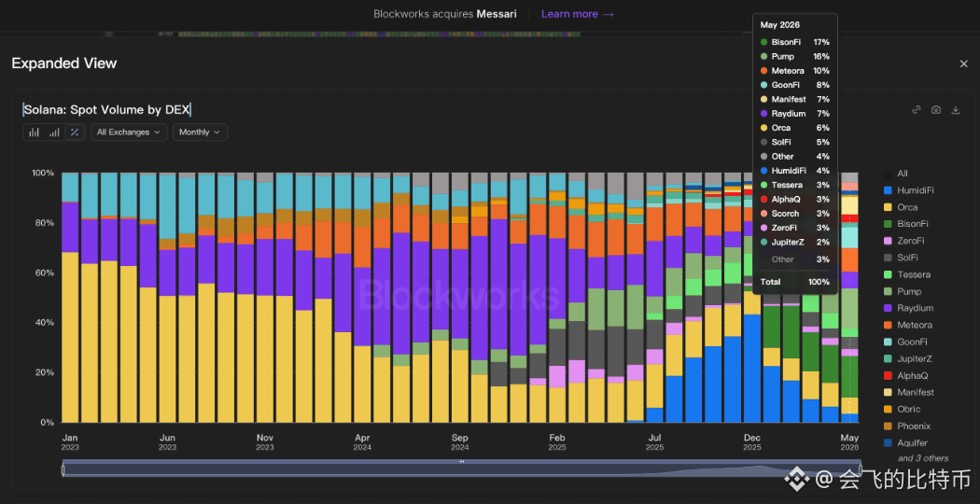
Task: Click the 20% y-axis label
Action: pos(45,372)
